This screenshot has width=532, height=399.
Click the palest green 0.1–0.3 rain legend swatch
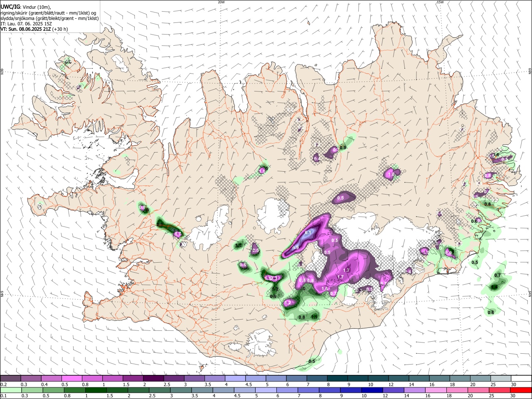click(x=10, y=390)
